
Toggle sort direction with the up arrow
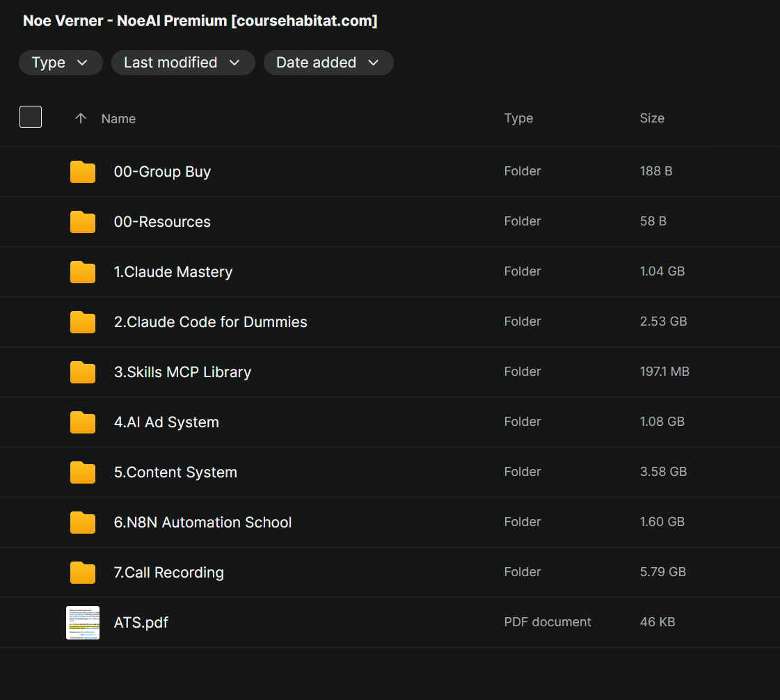tap(81, 118)
